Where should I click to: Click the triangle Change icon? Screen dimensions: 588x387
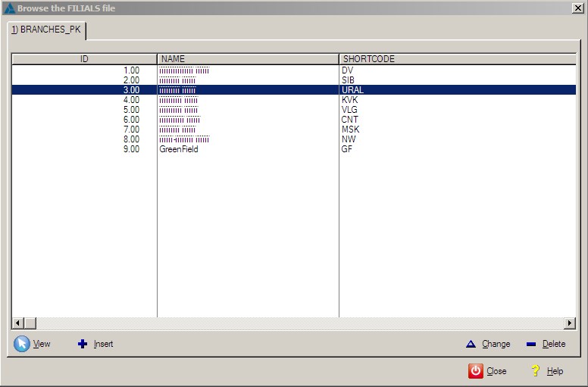tap(471, 344)
